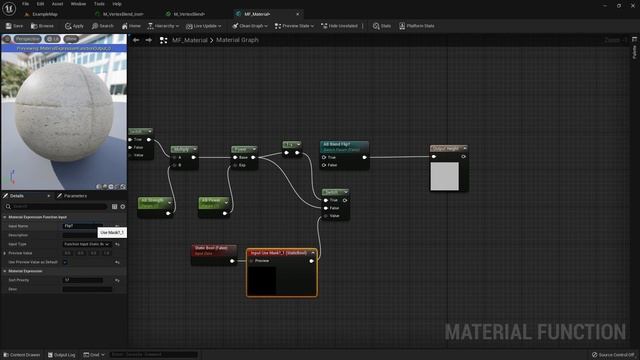Screen dimensions: 640x360
Task: Toggle preview eye on lower Switch node
Action: (345, 200)
